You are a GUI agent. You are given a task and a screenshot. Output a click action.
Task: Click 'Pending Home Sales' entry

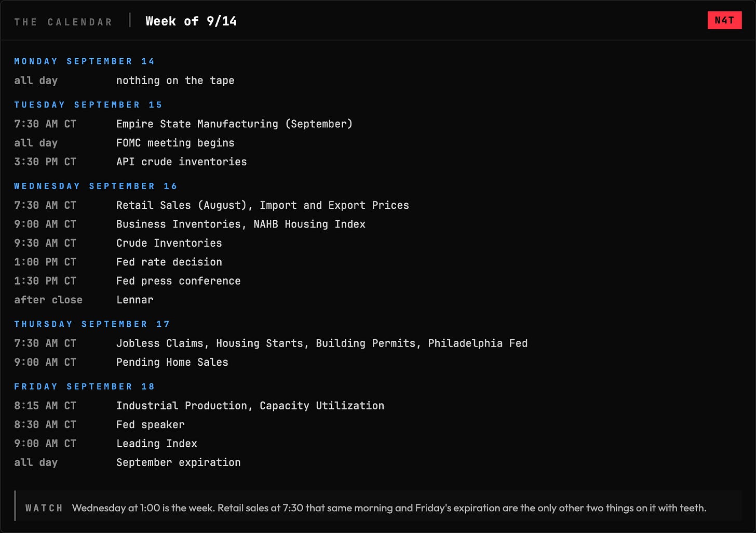click(172, 362)
